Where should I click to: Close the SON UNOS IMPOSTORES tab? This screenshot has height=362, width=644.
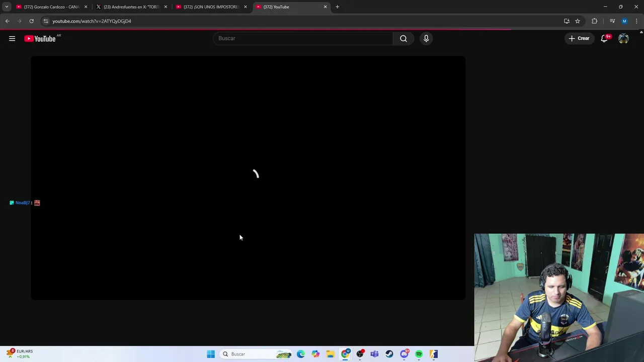pos(246,7)
